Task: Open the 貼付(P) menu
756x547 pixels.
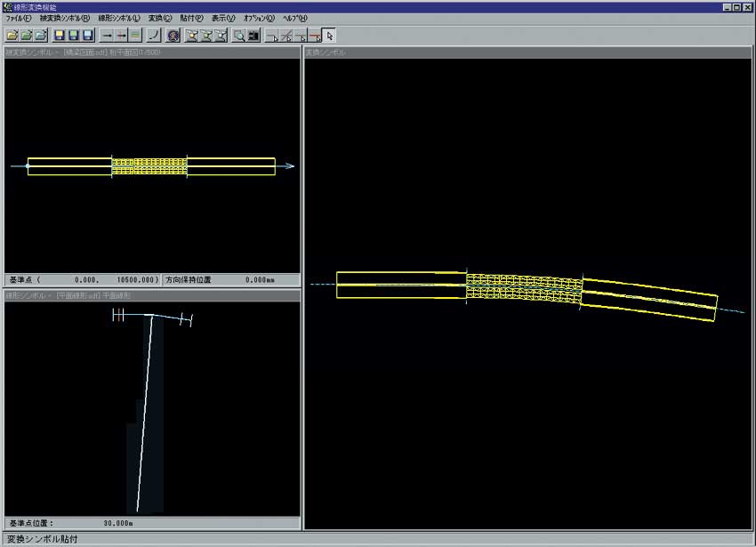Action: pyautogui.click(x=191, y=19)
